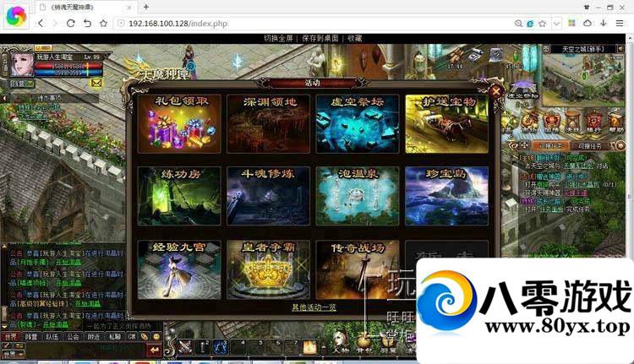Viewport: 634px width, 364px height.
Task: Select the 公会 chat channel tab
Action: tap(73, 336)
